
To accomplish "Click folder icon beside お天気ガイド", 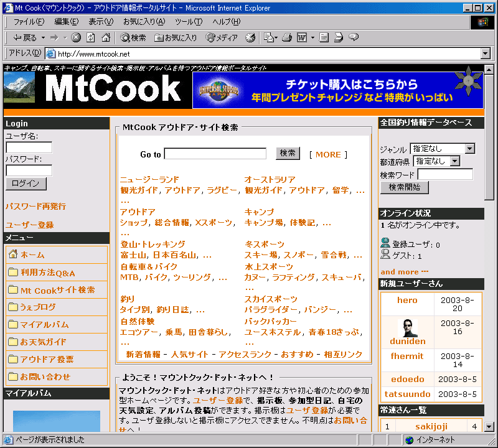I will (13, 342).
